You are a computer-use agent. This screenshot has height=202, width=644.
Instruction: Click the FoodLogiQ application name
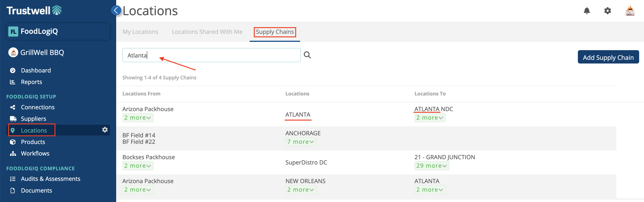(x=39, y=31)
